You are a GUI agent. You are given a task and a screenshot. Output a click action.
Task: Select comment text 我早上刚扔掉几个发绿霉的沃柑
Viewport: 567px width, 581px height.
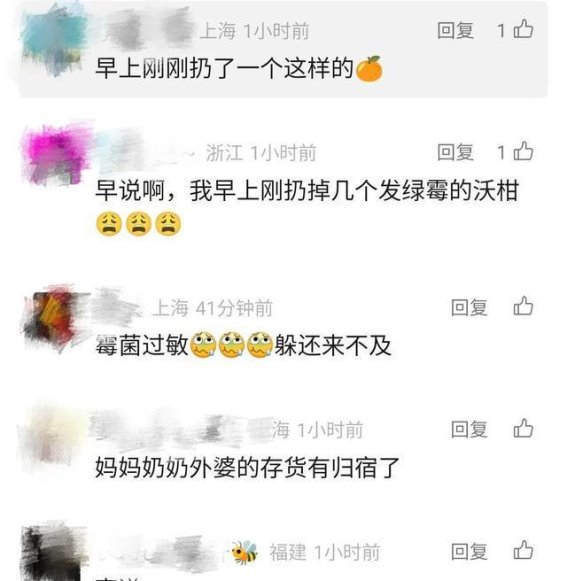tap(354, 191)
